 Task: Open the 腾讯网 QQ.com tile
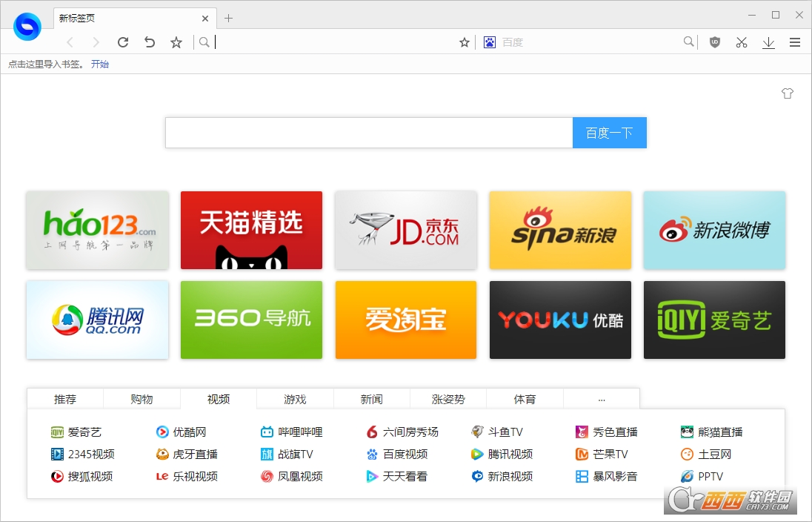(x=97, y=320)
